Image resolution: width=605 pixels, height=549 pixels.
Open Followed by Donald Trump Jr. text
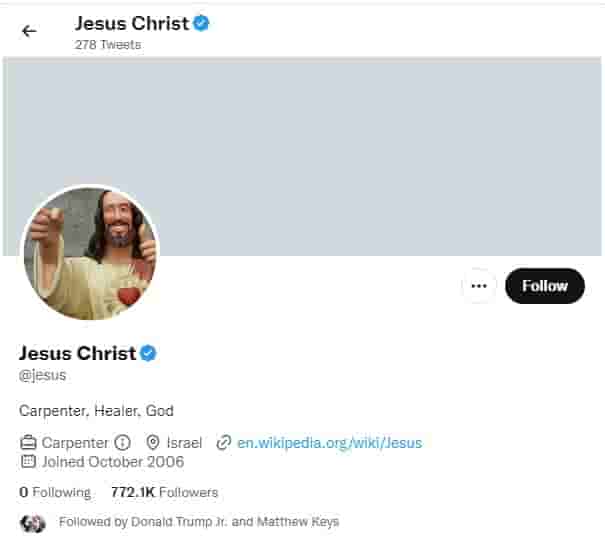[x=199, y=522]
